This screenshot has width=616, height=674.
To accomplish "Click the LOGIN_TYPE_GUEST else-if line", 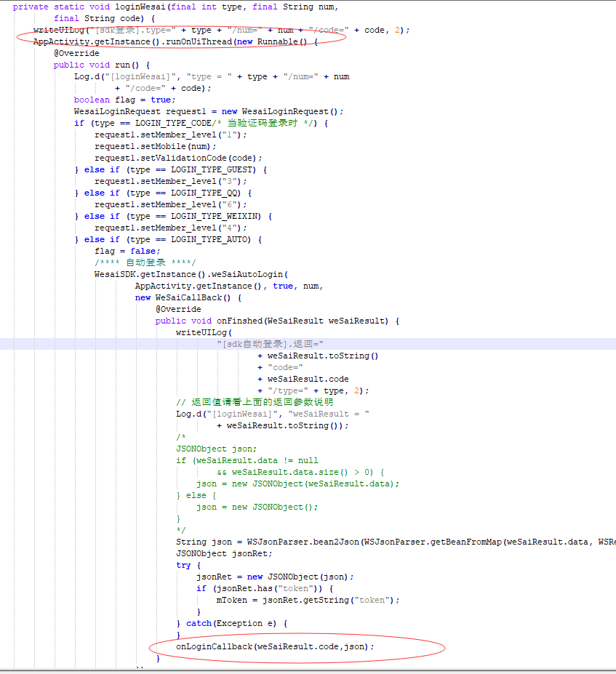I will [171, 169].
